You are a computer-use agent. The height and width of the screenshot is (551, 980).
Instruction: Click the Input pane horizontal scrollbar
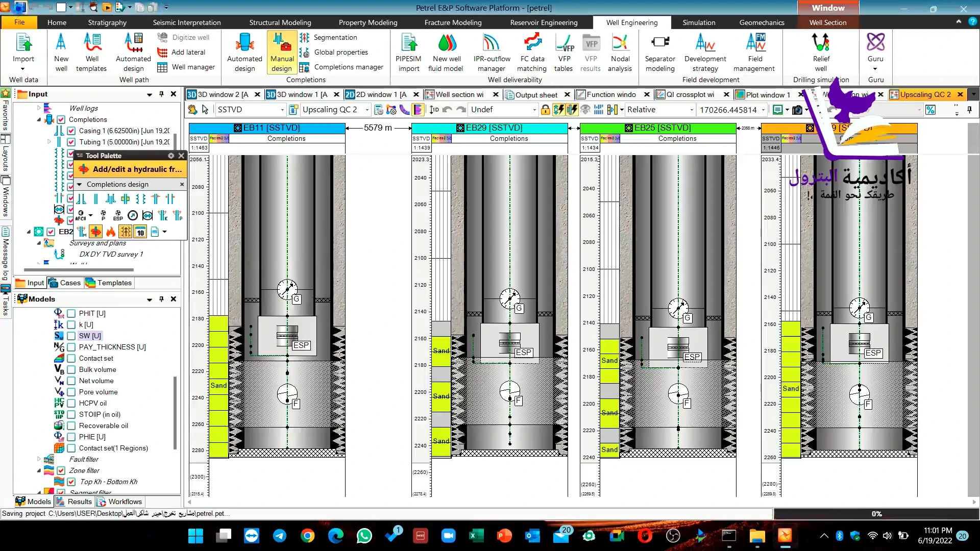click(79, 270)
